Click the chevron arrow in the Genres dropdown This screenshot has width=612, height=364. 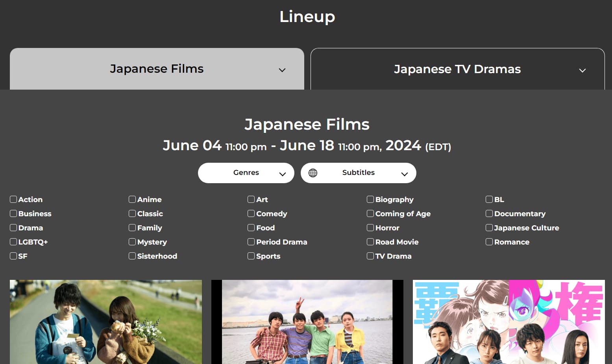coord(282,174)
